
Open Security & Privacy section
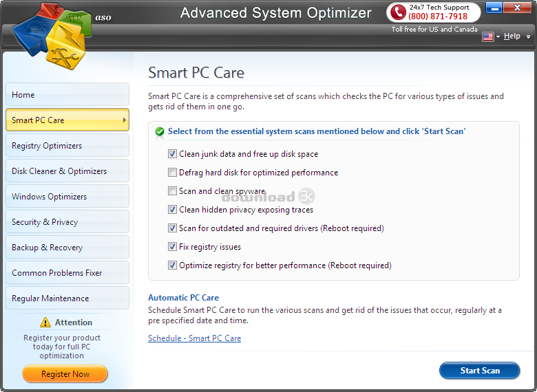67,221
